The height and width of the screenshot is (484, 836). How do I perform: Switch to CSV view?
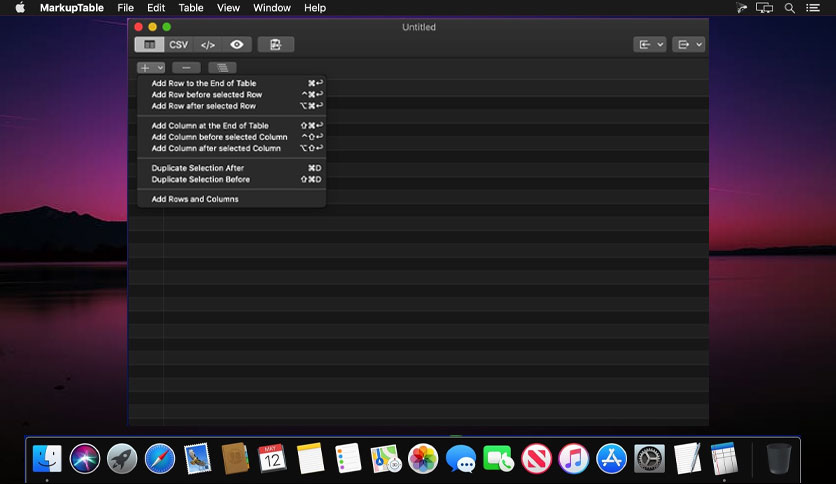pos(179,45)
